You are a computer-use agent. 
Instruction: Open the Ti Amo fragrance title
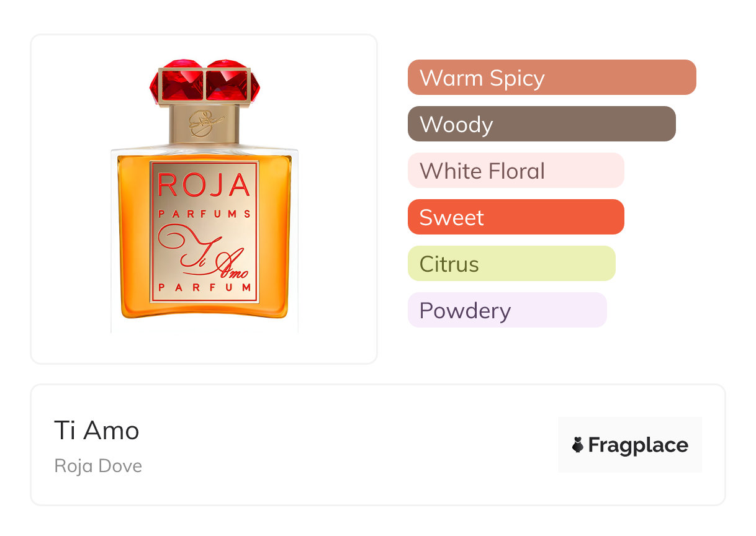click(97, 430)
